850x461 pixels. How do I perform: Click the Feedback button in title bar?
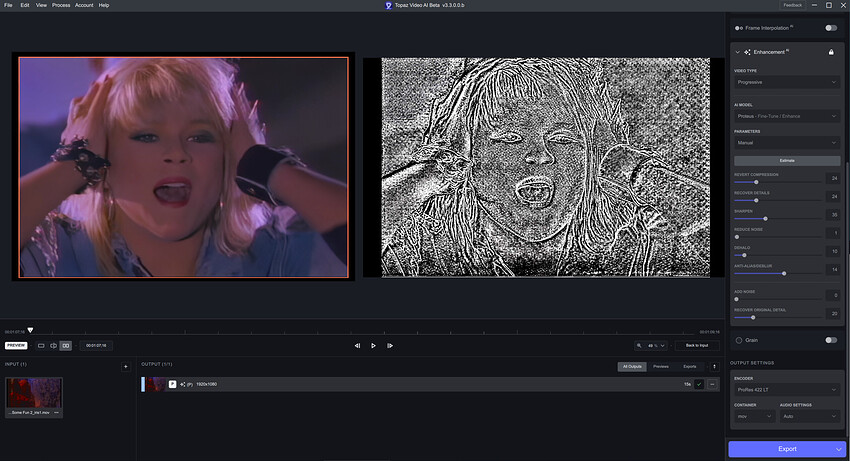tap(793, 5)
